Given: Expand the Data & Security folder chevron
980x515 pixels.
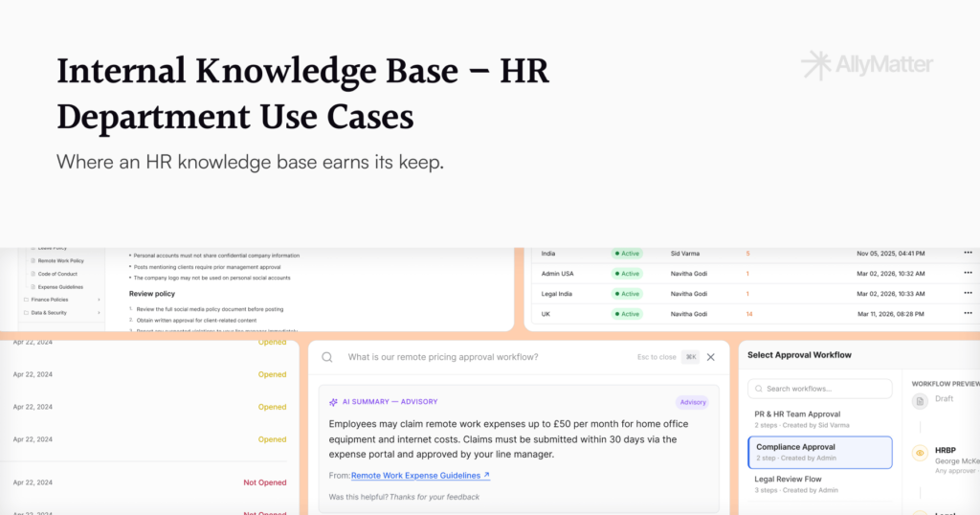Looking at the screenshot, I should 99,312.
